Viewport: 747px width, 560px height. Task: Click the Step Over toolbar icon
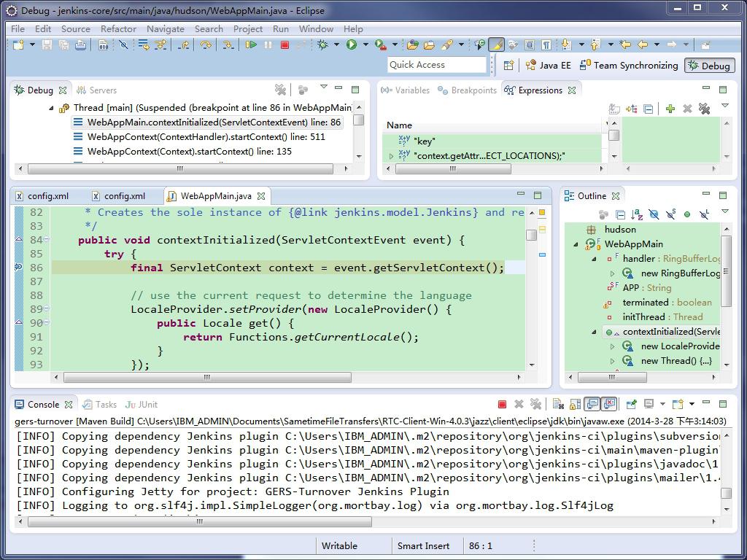[x=206, y=44]
